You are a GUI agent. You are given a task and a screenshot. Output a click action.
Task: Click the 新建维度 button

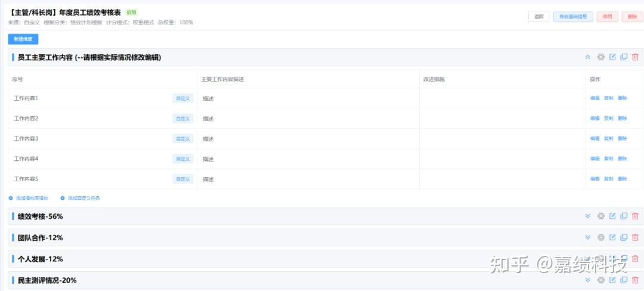[23, 39]
